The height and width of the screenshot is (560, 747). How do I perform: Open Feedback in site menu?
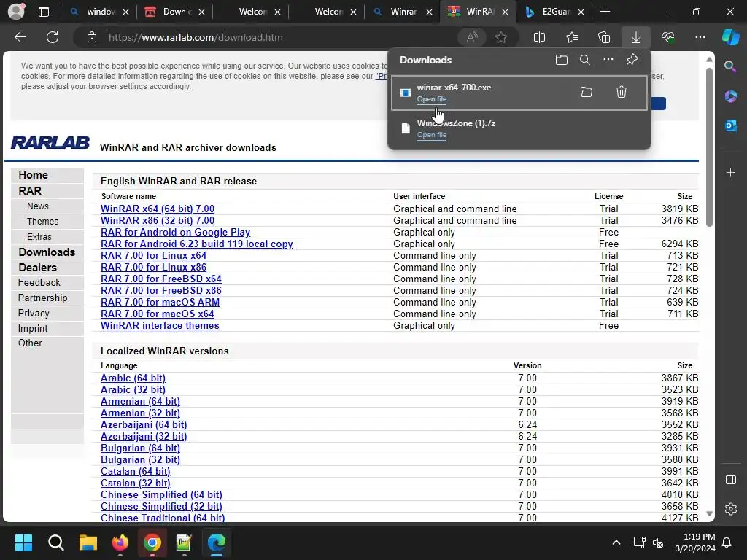pos(39,282)
